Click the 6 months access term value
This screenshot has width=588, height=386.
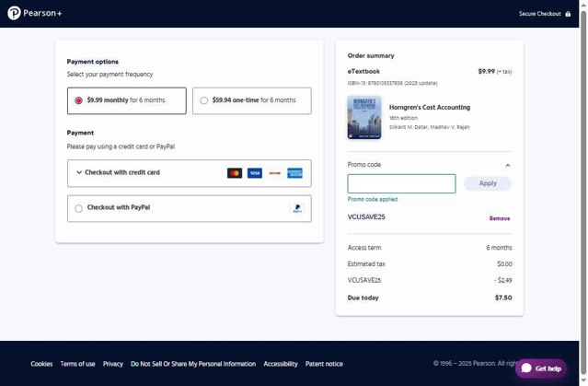tap(499, 248)
